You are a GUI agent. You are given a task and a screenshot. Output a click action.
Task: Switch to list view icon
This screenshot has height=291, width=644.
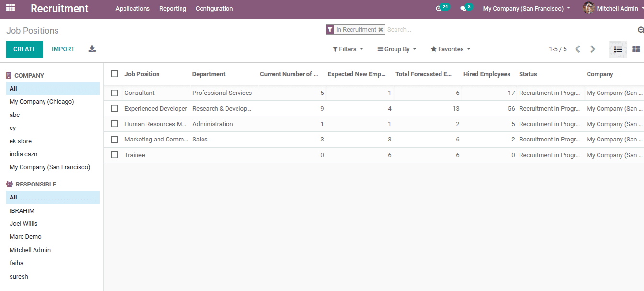[618, 49]
